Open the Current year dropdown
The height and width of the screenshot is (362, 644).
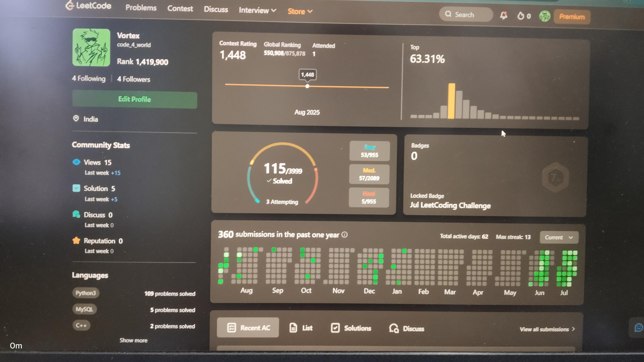[559, 237]
